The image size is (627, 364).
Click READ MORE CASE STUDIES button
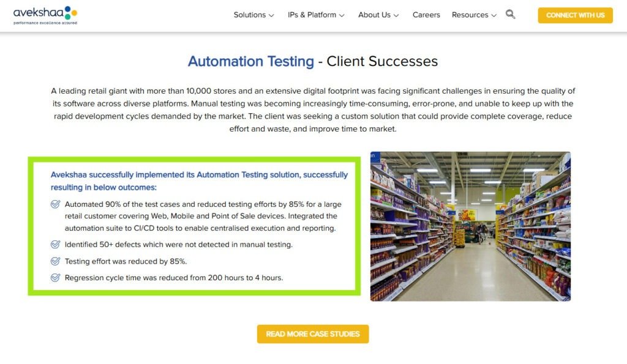[313, 334]
